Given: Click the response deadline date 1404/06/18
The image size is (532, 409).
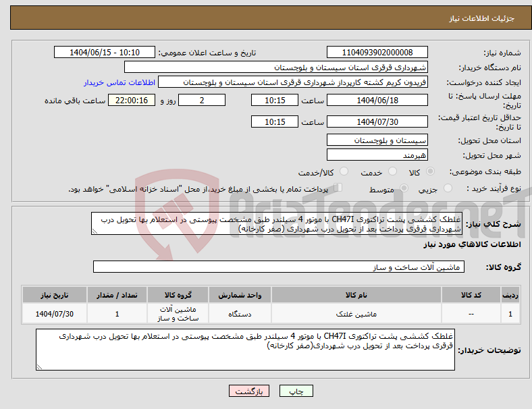Looking at the screenshot, I should (377, 101).
